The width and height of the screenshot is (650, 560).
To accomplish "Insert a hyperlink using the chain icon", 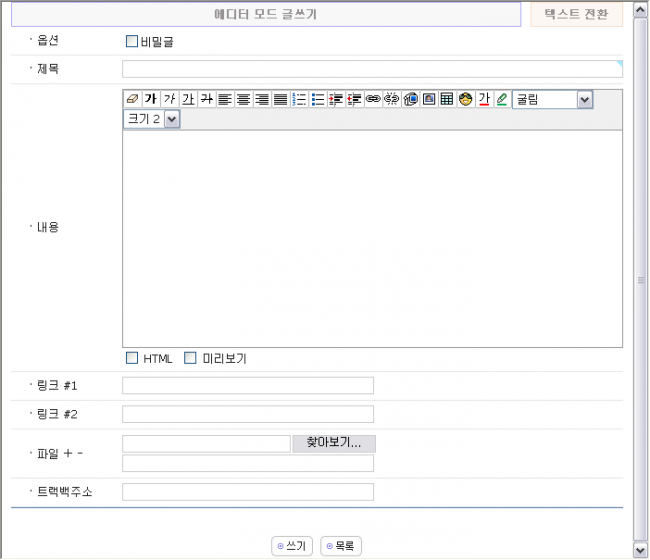I will tap(373, 99).
